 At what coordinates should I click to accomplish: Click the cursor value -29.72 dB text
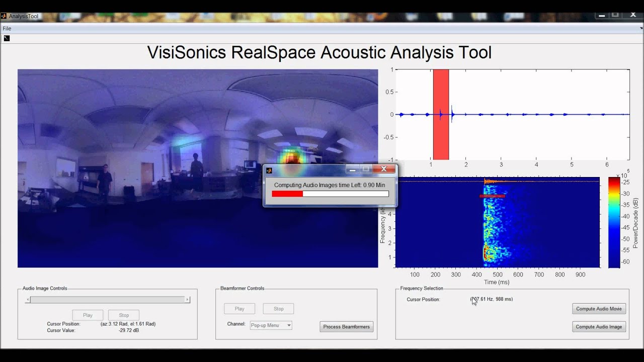click(x=129, y=330)
